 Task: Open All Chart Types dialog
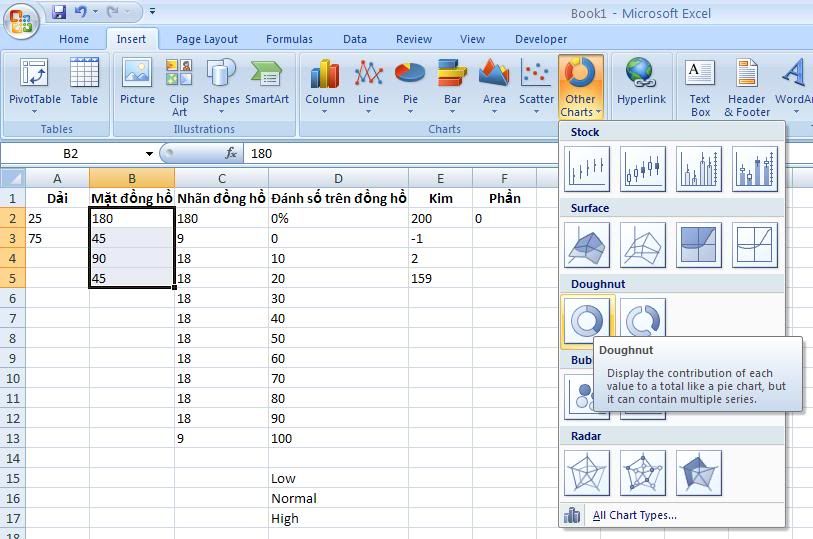634,515
